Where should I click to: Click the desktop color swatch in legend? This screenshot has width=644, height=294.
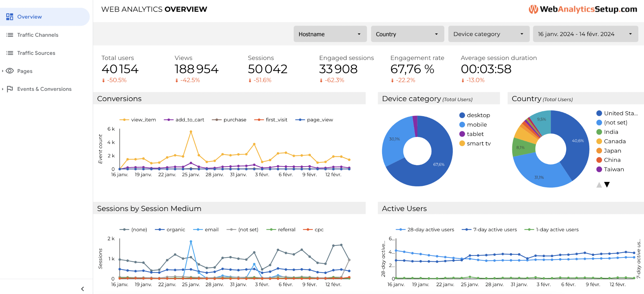pyautogui.click(x=462, y=115)
